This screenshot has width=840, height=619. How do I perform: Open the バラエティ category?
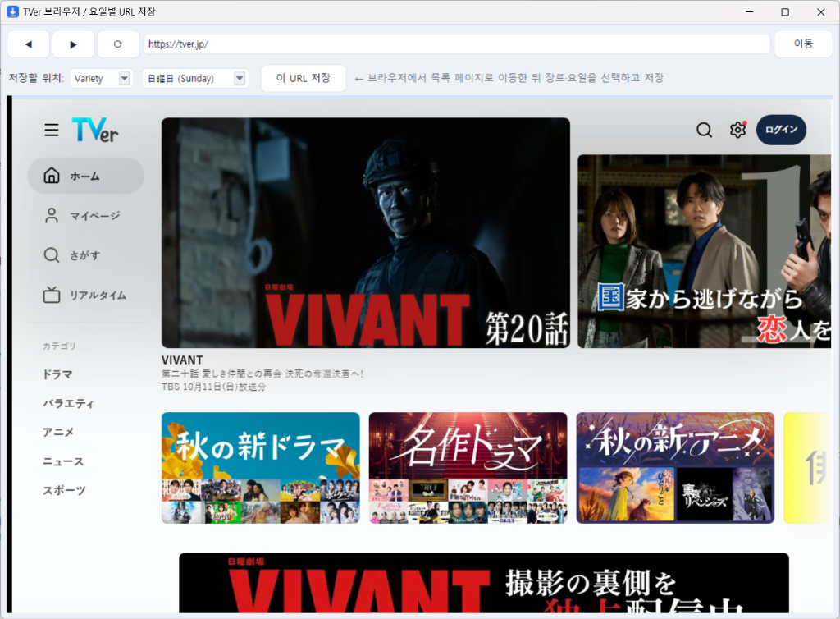(x=68, y=404)
